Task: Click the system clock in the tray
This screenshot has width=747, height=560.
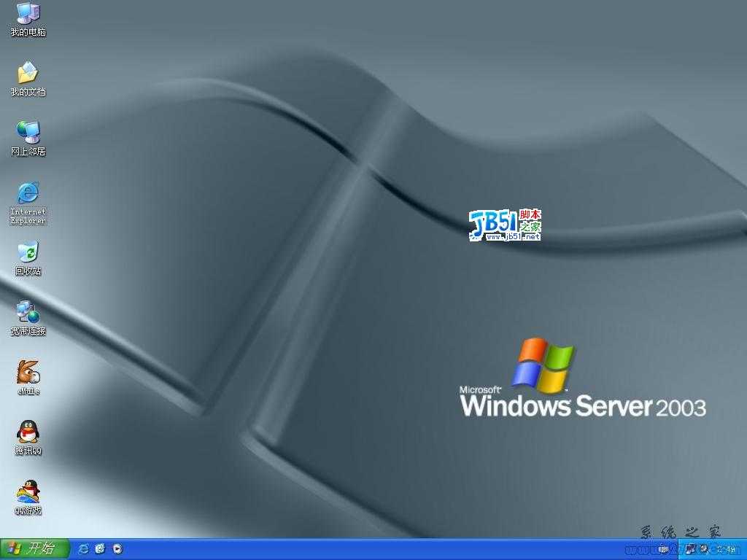Action: [727, 550]
